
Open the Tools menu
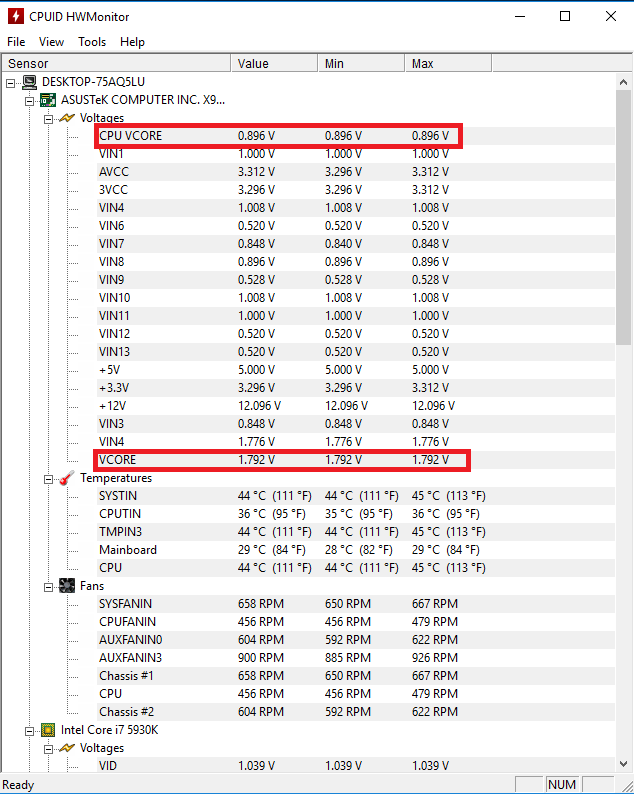[92, 42]
